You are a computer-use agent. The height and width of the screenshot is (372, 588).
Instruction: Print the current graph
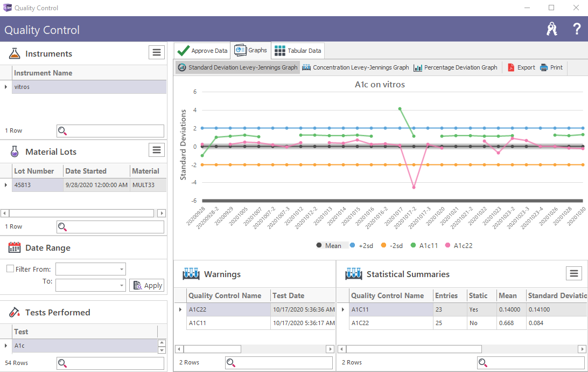551,67
